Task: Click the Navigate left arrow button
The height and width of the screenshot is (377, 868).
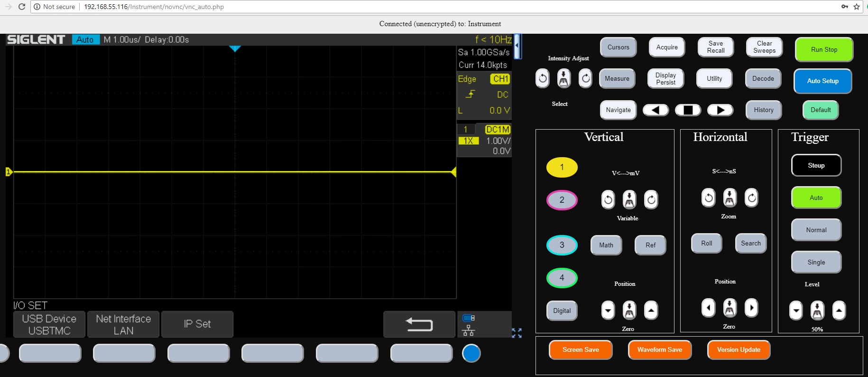Action: (655, 110)
